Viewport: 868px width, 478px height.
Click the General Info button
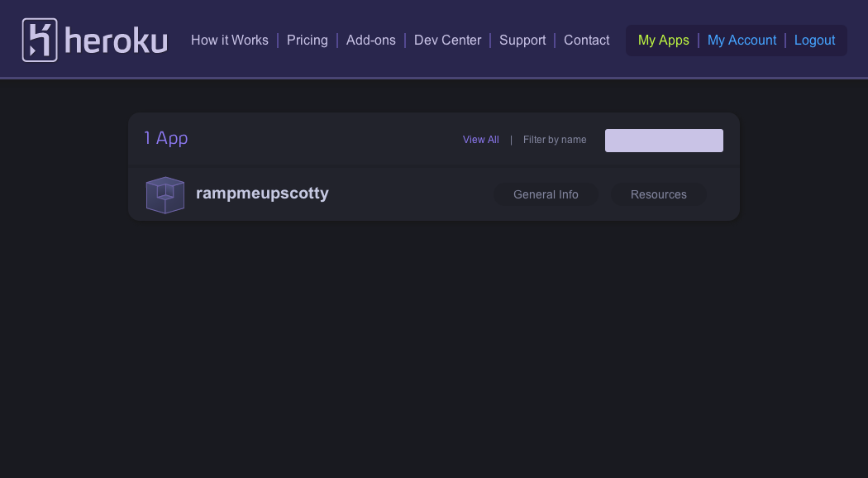point(546,194)
